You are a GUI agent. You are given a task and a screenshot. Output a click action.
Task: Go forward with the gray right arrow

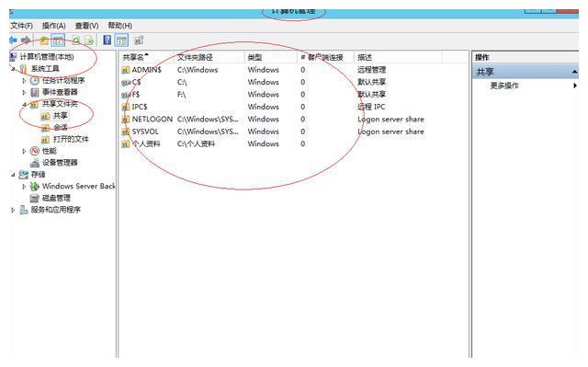coord(26,40)
